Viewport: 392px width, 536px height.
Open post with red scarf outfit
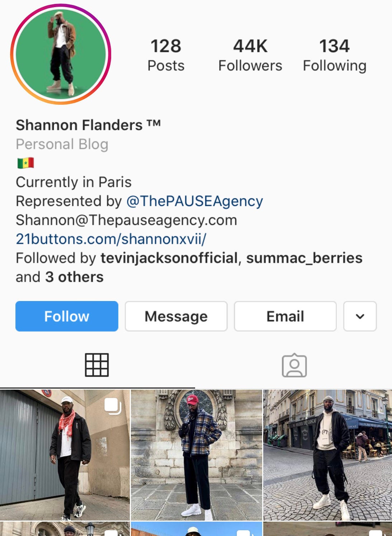pyautogui.click(x=65, y=455)
